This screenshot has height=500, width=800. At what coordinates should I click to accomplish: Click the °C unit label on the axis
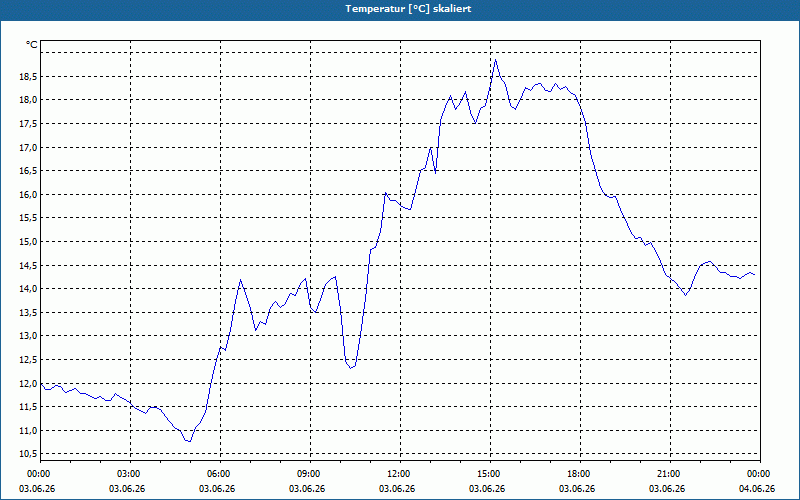point(32,45)
